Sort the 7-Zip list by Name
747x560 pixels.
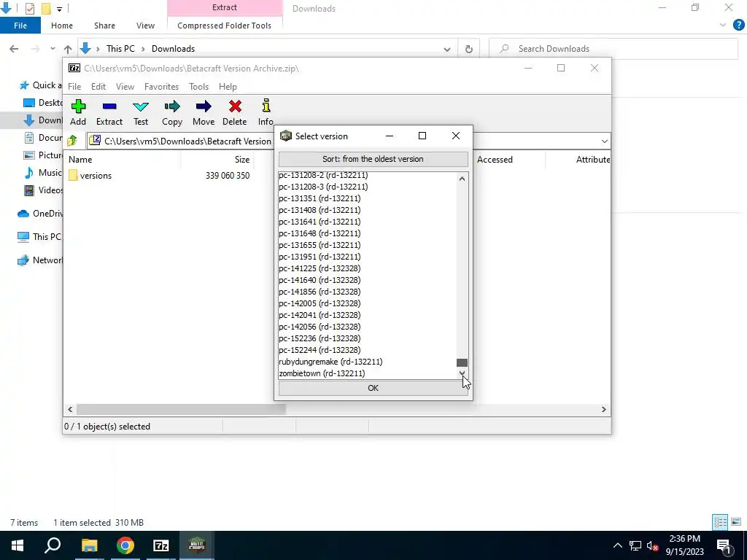click(x=80, y=160)
